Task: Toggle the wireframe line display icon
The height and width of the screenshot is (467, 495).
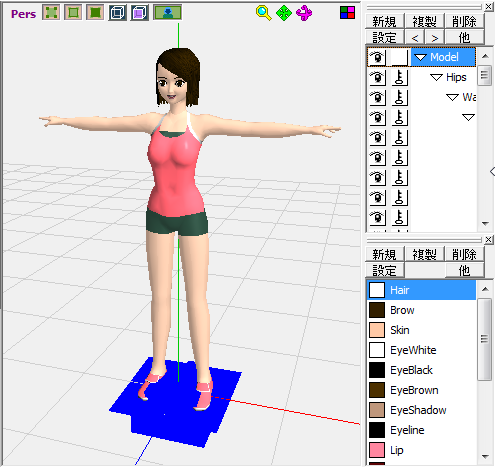Action: coord(73,13)
